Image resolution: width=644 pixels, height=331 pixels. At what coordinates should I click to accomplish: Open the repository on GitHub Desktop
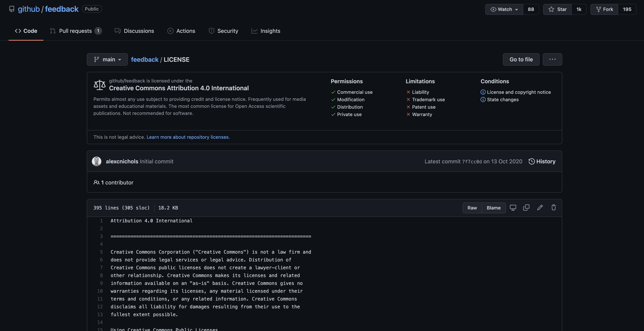click(513, 208)
